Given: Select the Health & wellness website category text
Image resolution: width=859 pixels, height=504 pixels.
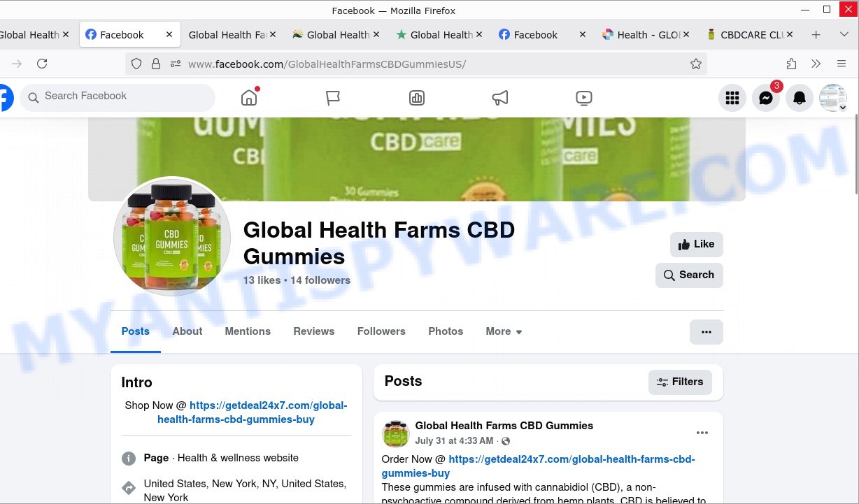Looking at the screenshot, I should 238,458.
